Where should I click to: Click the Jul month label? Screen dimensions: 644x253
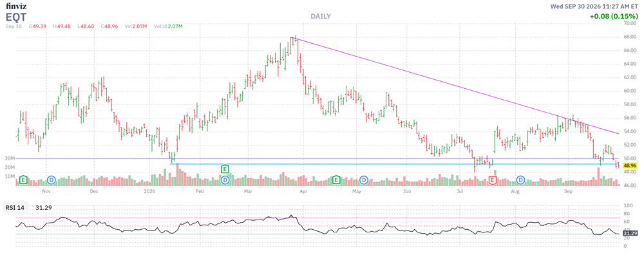tap(459, 191)
